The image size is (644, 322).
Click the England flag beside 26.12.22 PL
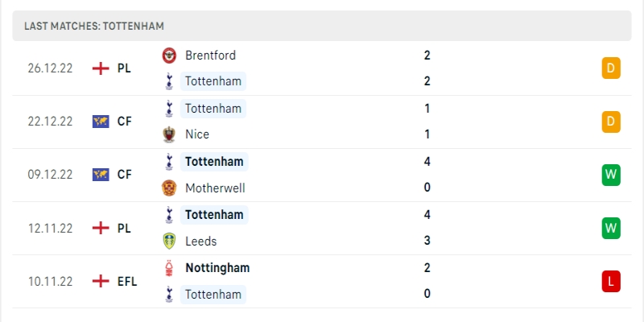click(x=101, y=68)
